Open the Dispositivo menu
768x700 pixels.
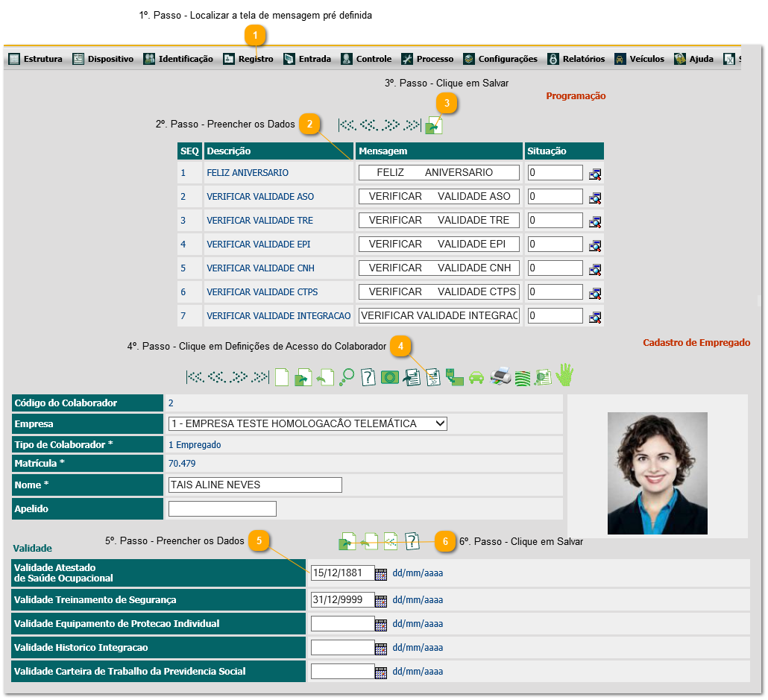[103, 59]
